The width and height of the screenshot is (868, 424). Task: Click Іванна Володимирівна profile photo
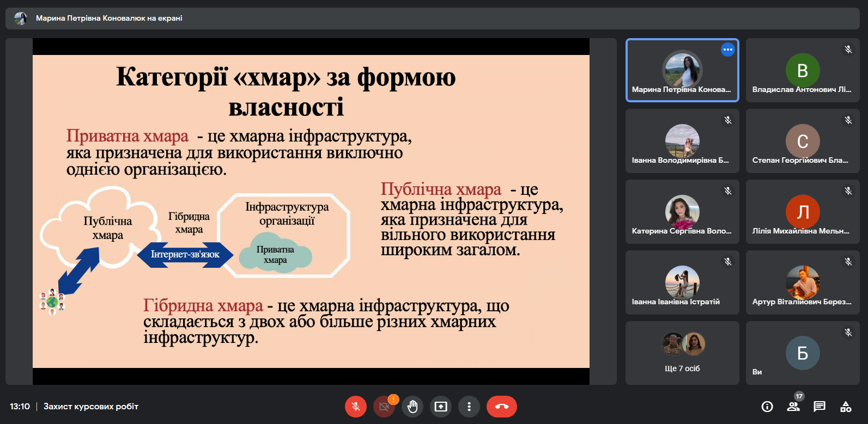tap(682, 141)
